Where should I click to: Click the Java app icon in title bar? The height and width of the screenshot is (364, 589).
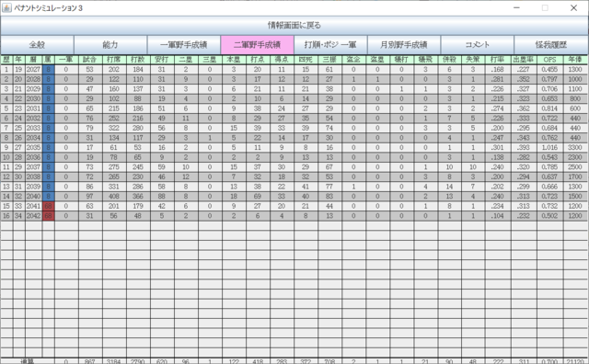point(6,8)
